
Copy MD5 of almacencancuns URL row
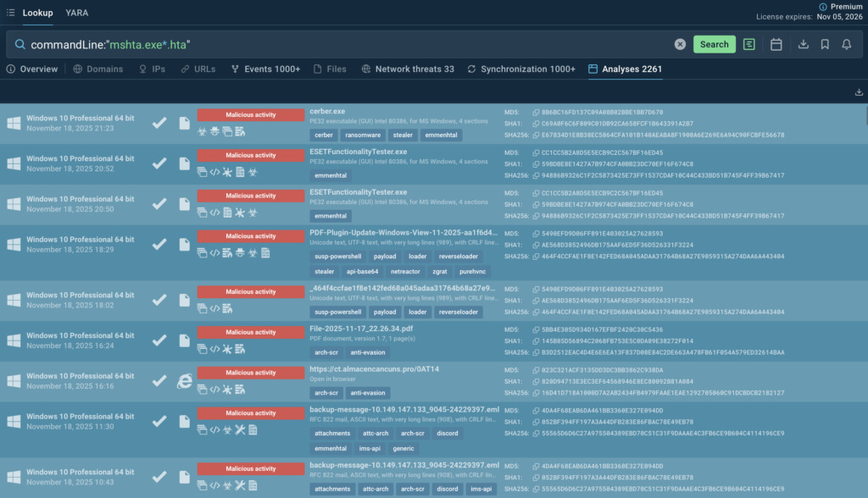[x=536, y=370]
